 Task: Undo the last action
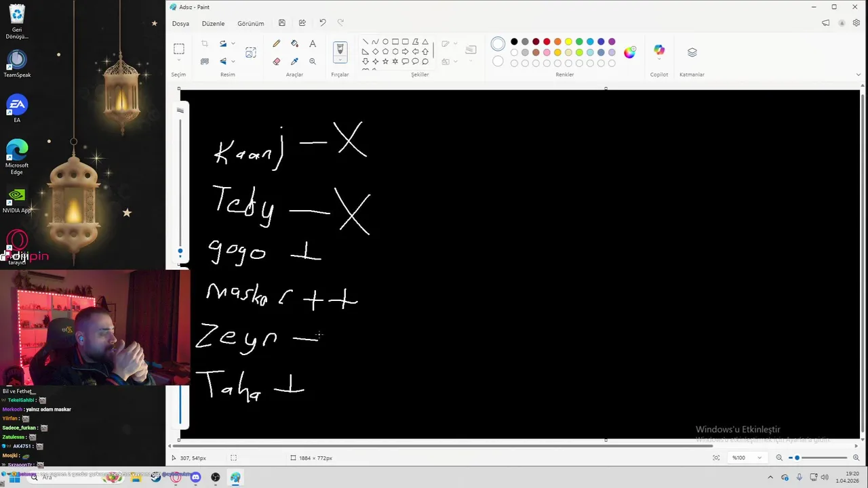click(x=323, y=23)
